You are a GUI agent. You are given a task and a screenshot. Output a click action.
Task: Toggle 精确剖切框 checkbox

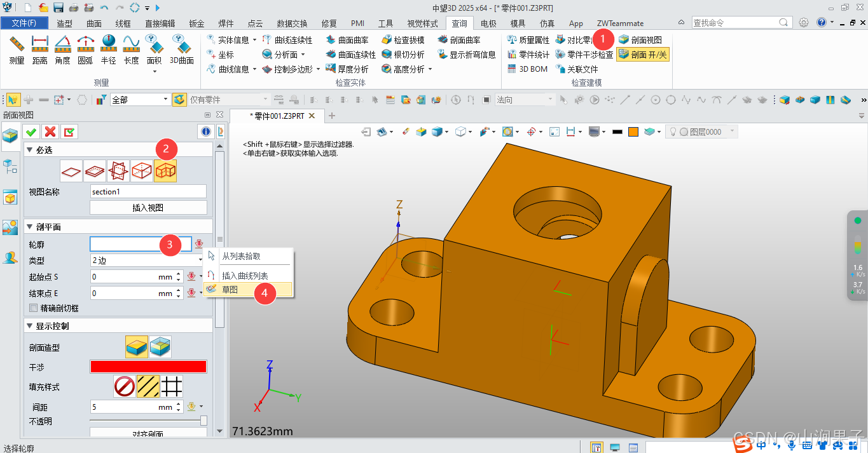coord(34,308)
